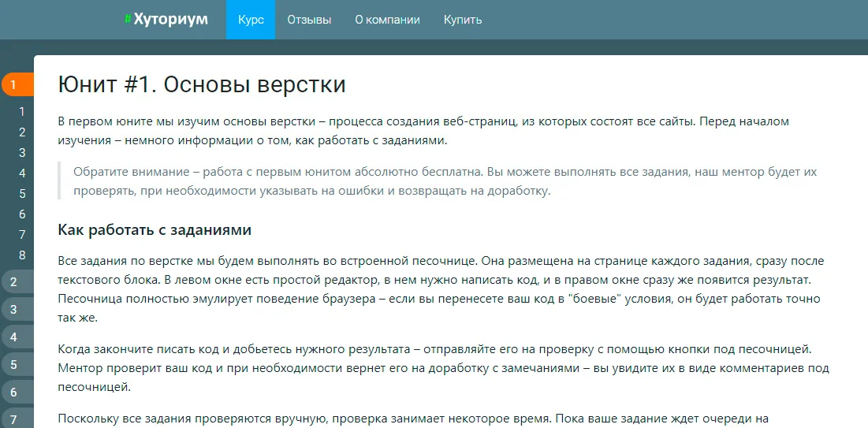Open lesson 7 under unit 1
This screenshot has width=868, height=428.
point(22,235)
